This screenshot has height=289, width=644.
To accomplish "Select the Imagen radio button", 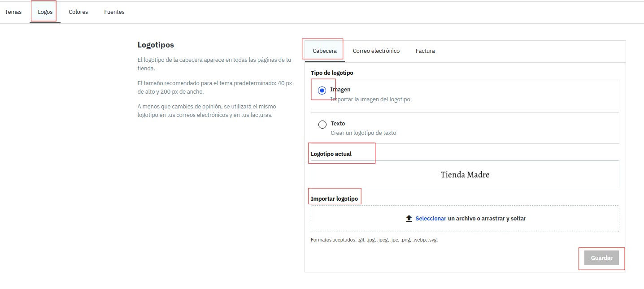I will [x=322, y=91].
